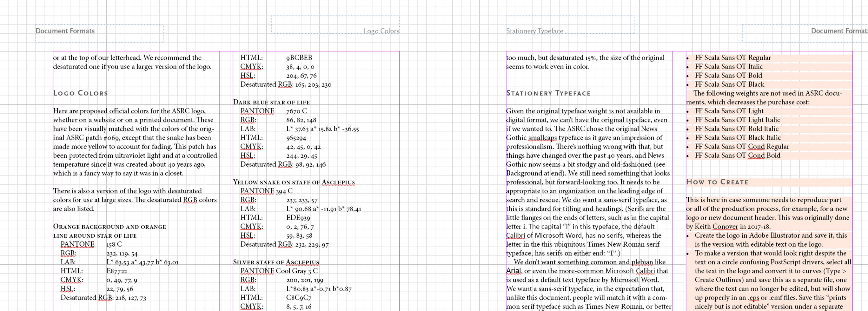The height and width of the screenshot is (311, 868).
Task: Click 'Desaturated RGB: 218, 127, 73' line
Action: click(103, 298)
